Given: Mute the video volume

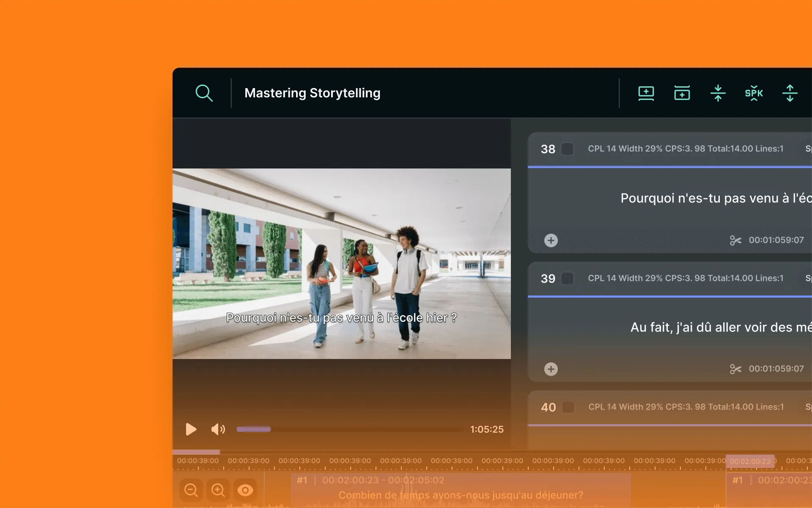Looking at the screenshot, I should point(218,429).
